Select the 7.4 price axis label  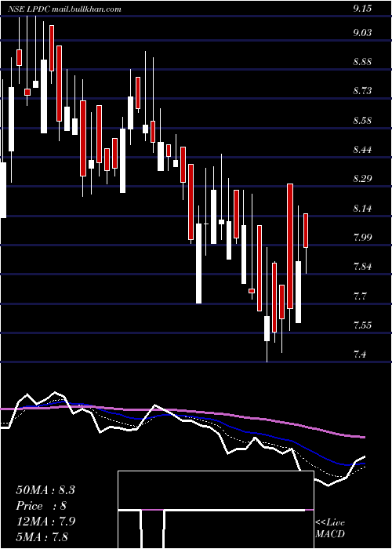[360, 354]
